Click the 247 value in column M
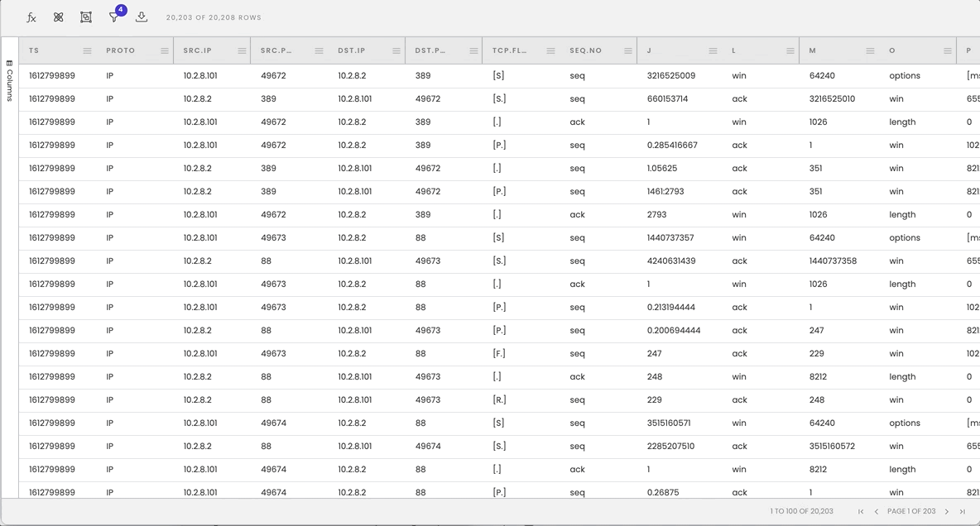The height and width of the screenshot is (526, 980). (x=817, y=330)
